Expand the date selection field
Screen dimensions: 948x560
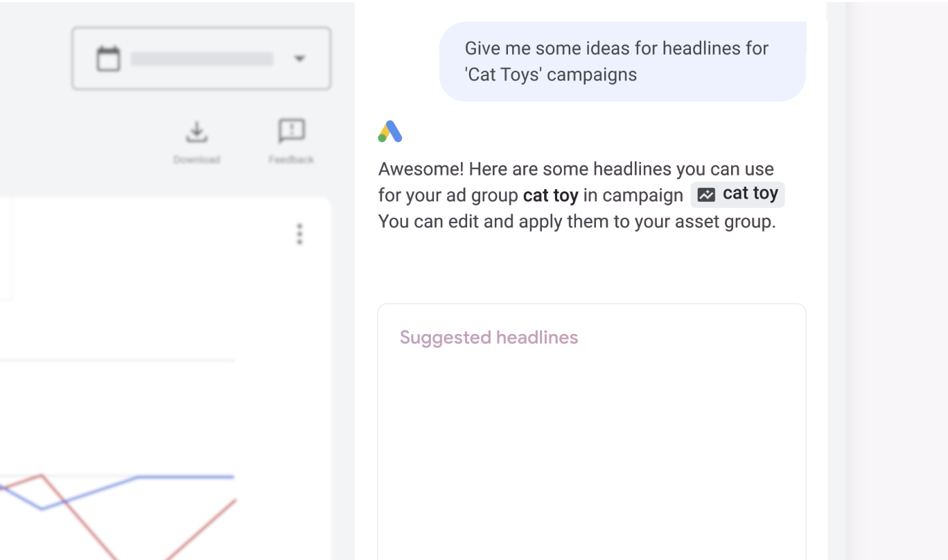201,58
